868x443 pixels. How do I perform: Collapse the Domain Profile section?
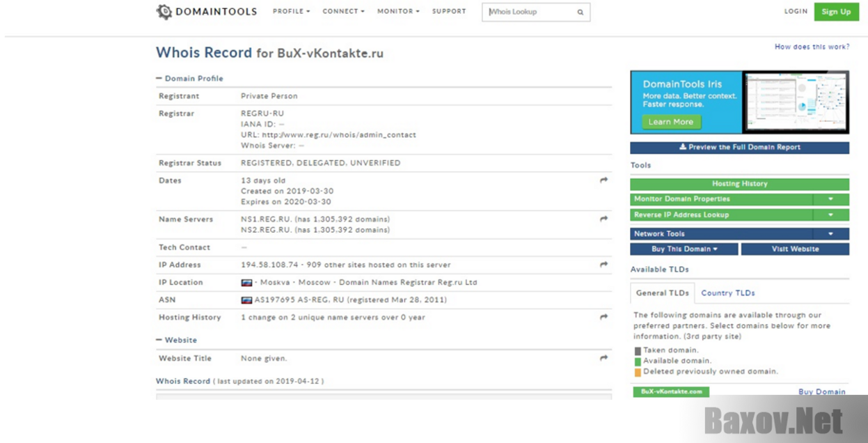(x=189, y=79)
